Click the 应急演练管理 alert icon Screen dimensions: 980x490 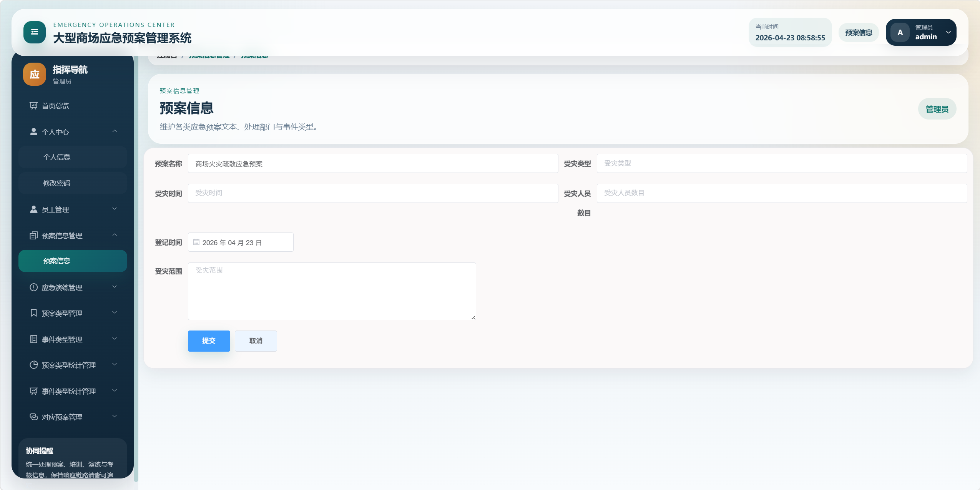[34, 287]
